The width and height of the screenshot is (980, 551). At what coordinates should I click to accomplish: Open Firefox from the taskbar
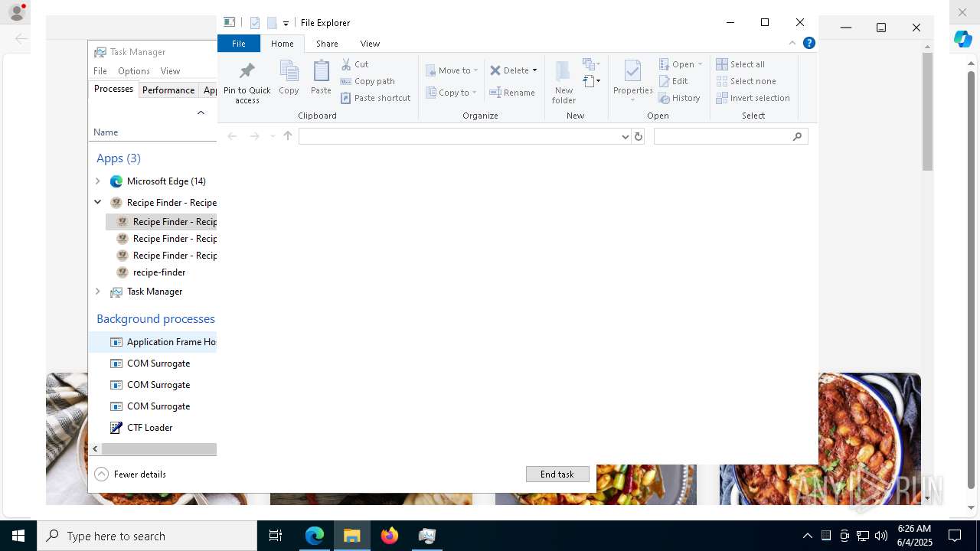coord(390,536)
